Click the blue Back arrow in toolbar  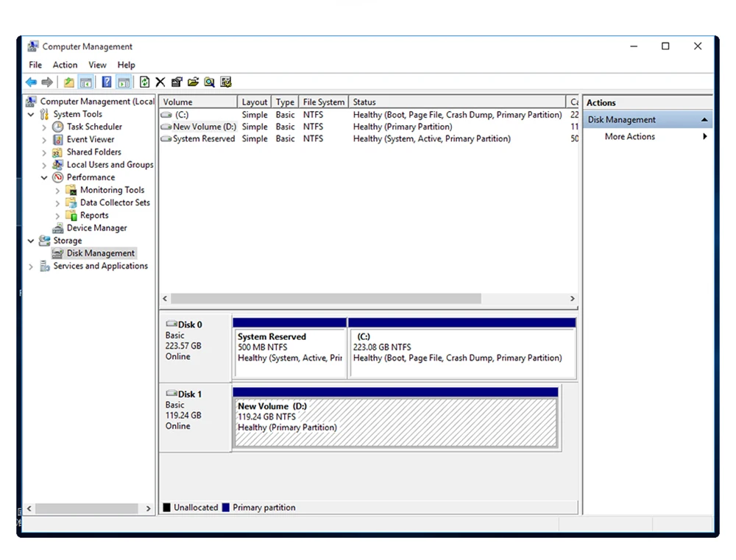31,82
